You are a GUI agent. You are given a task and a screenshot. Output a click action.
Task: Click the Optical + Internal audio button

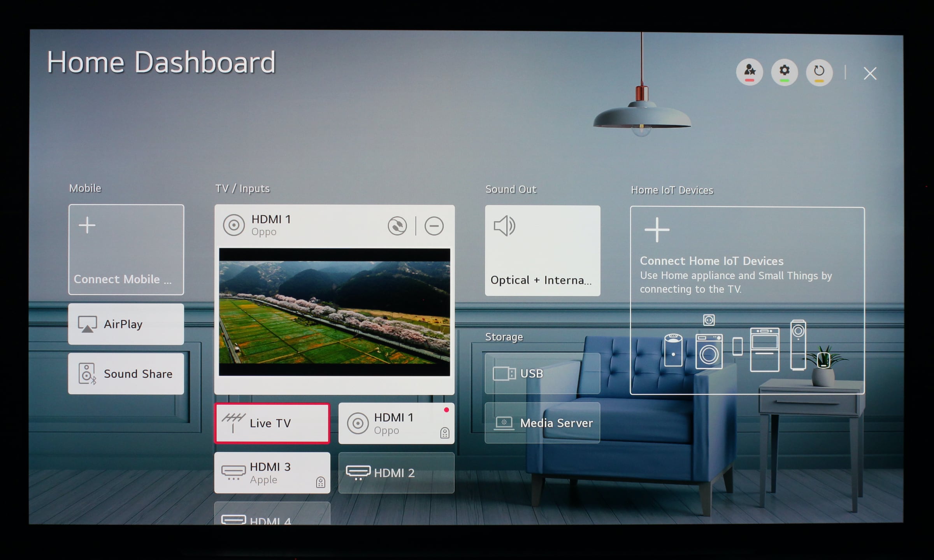542,250
